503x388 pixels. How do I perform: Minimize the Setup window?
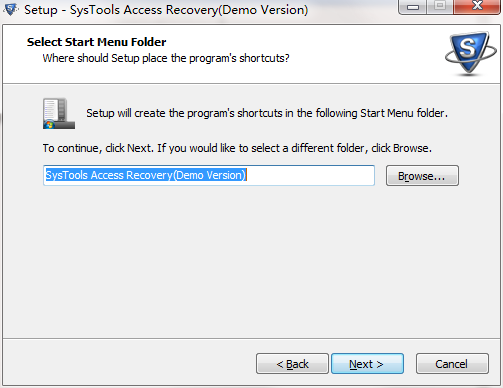point(412,7)
